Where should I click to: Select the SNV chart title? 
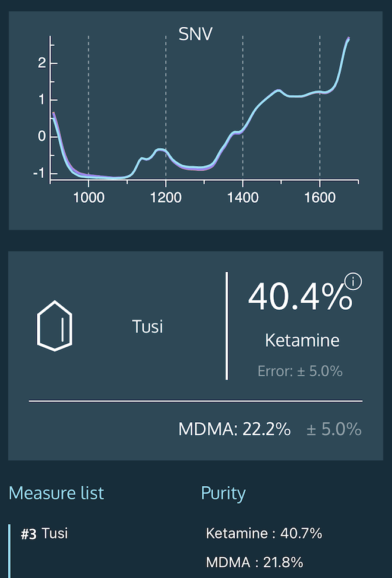(195, 34)
